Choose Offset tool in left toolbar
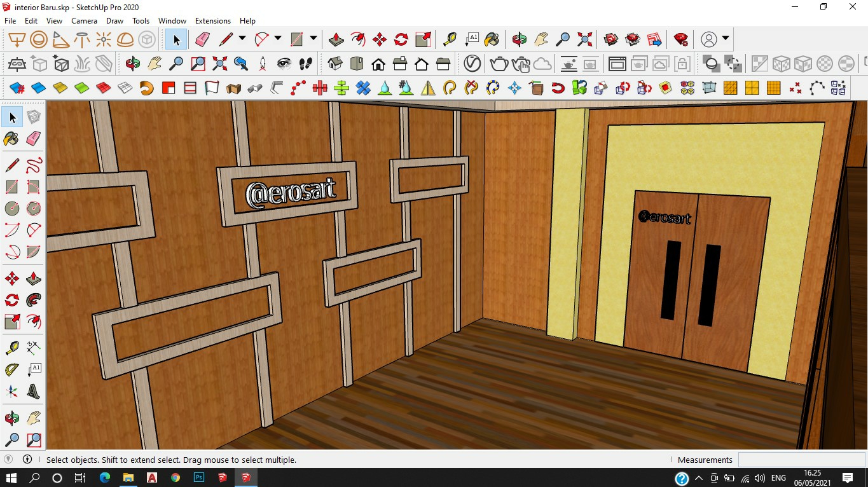 pyautogui.click(x=34, y=322)
